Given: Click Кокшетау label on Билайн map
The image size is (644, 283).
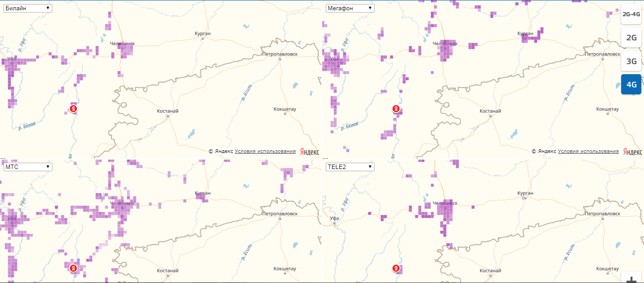Looking at the screenshot, I should [285, 109].
